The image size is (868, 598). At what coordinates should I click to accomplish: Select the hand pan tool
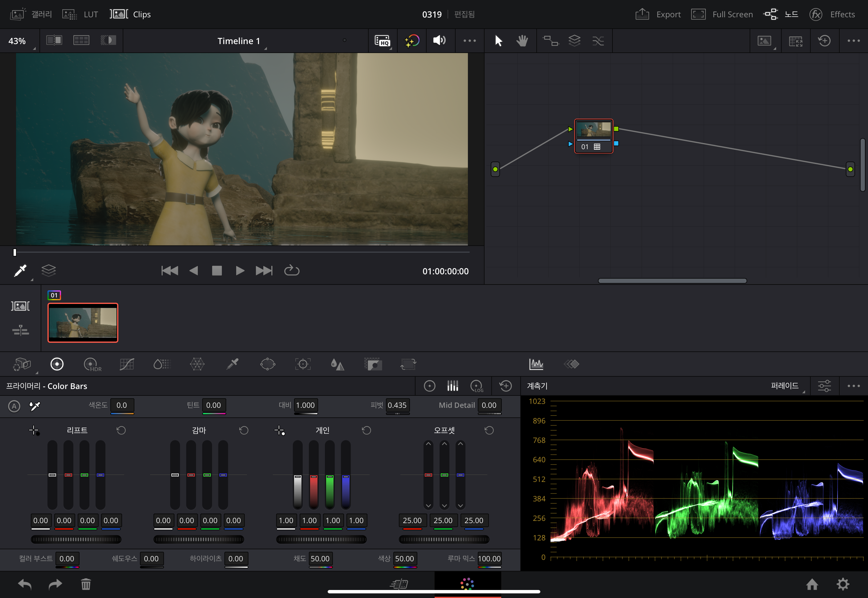pos(522,40)
